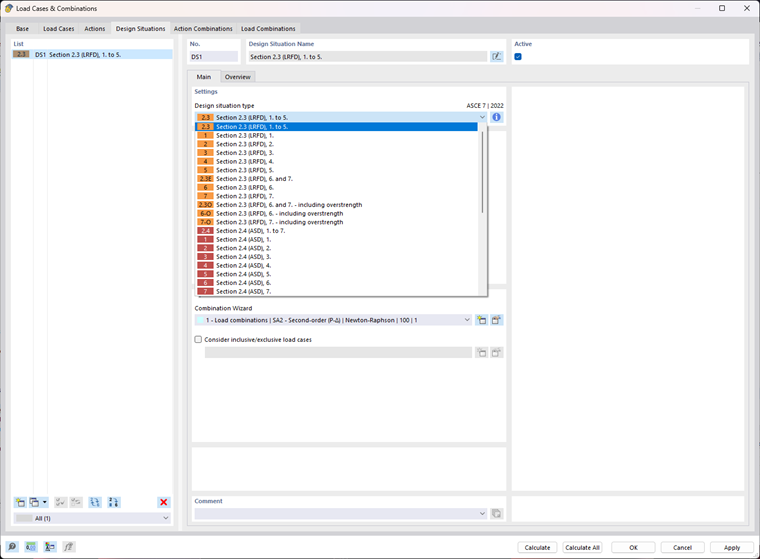The width and height of the screenshot is (760, 559).
Task: Choose 'Section 2.3 (LRFD), 3.' option
Action: (336, 153)
